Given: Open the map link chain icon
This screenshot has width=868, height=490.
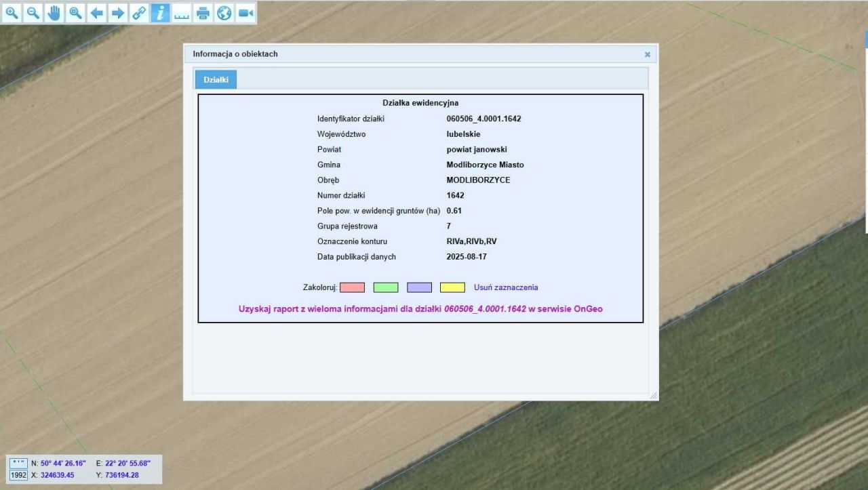Looking at the screenshot, I should (x=138, y=12).
